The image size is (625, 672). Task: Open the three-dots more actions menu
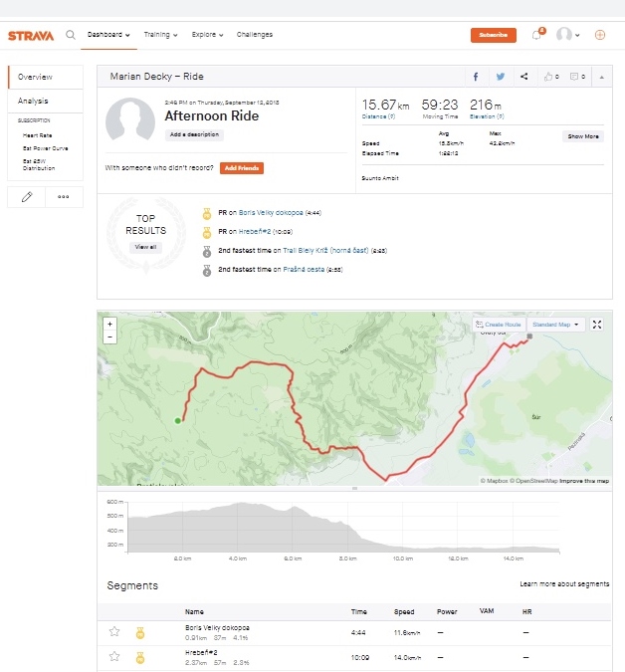point(64,197)
